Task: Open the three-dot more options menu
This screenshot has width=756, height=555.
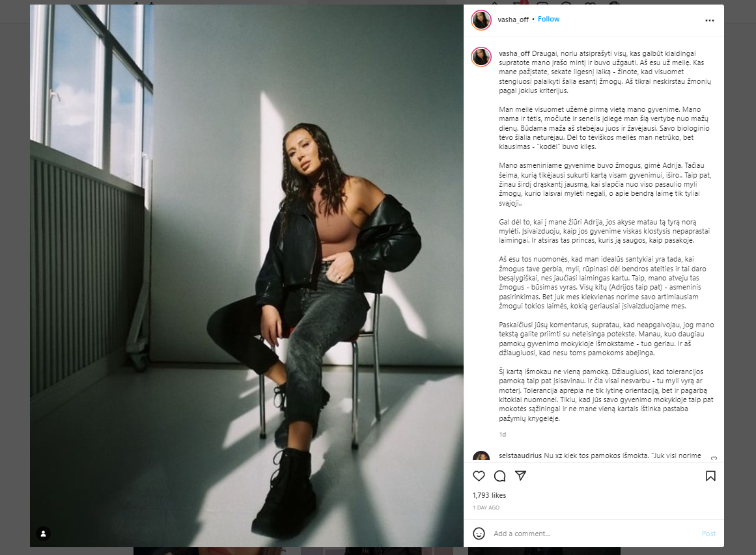Action: [710, 20]
